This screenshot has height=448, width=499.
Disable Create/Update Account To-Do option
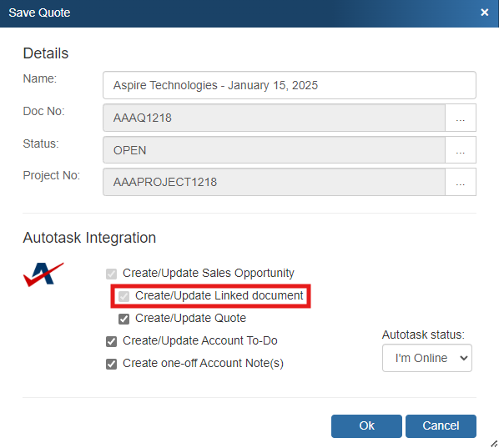click(111, 341)
